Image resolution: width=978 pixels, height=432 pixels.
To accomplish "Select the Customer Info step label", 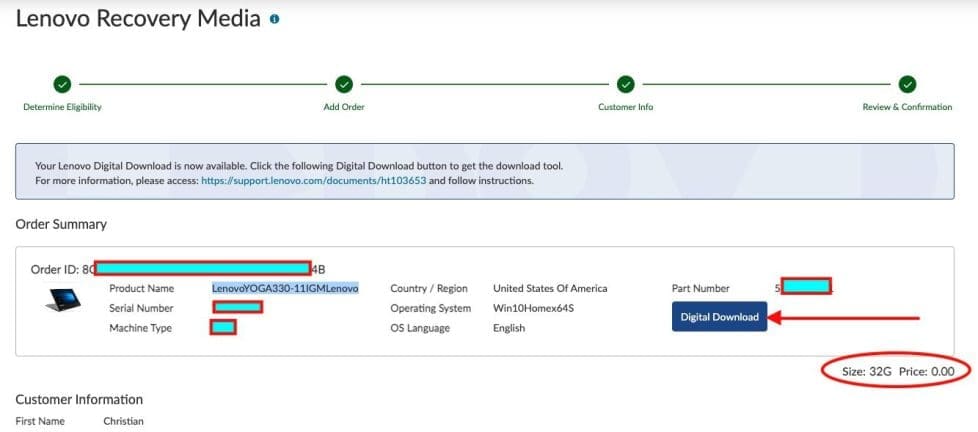I will pos(625,107).
